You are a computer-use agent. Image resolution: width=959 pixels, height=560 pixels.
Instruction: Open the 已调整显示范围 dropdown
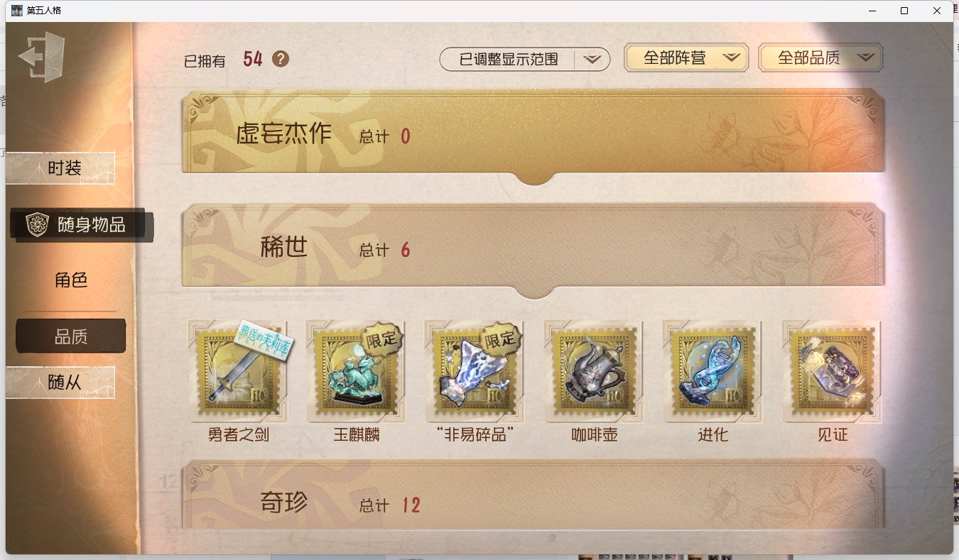click(x=525, y=59)
